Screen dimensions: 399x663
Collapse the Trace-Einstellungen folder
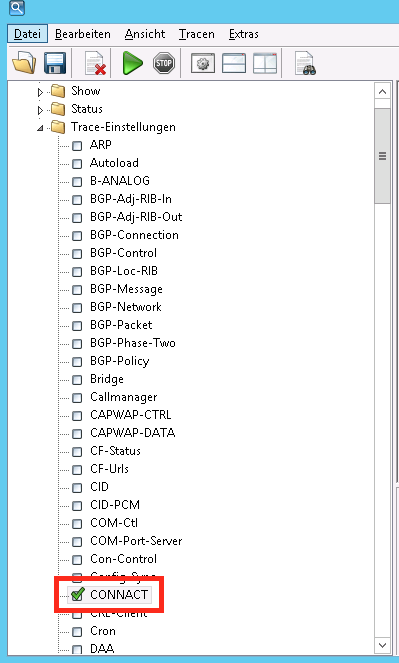pos(40,128)
